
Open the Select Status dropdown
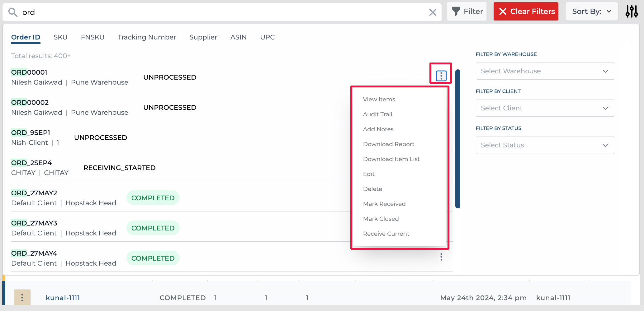[545, 145]
